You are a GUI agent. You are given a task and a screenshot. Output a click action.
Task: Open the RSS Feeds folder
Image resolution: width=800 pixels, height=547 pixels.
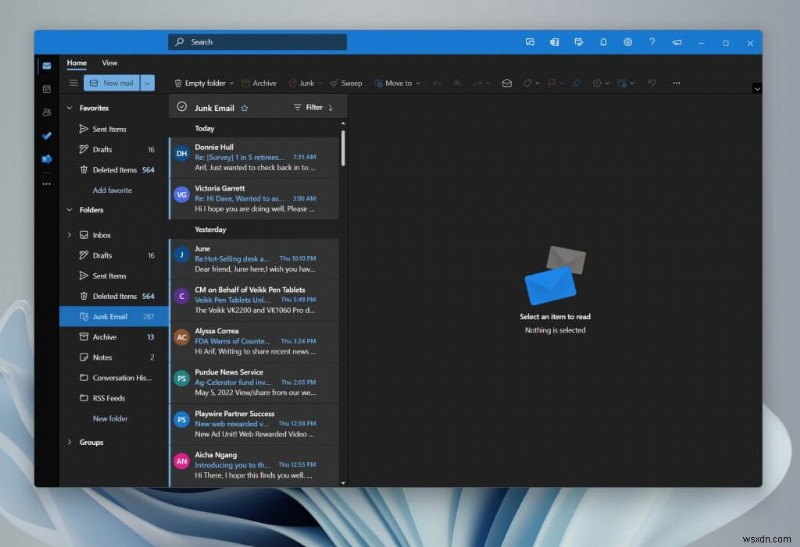click(114, 399)
